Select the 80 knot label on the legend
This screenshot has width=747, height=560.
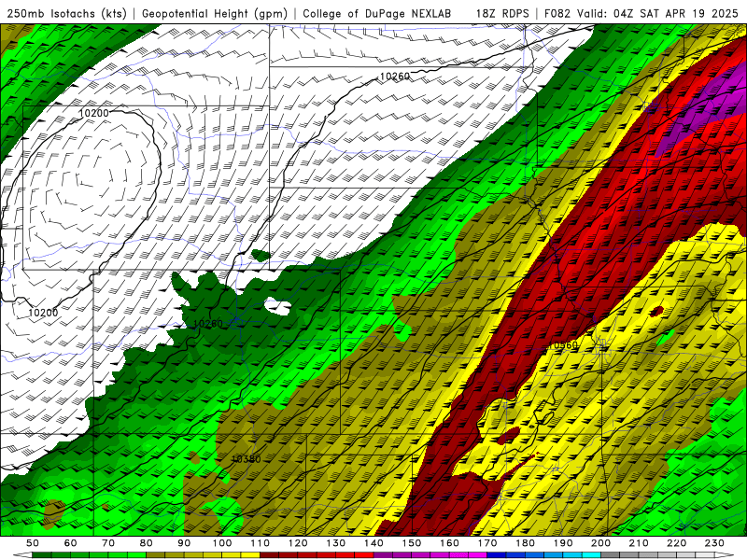click(x=147, y=543)
